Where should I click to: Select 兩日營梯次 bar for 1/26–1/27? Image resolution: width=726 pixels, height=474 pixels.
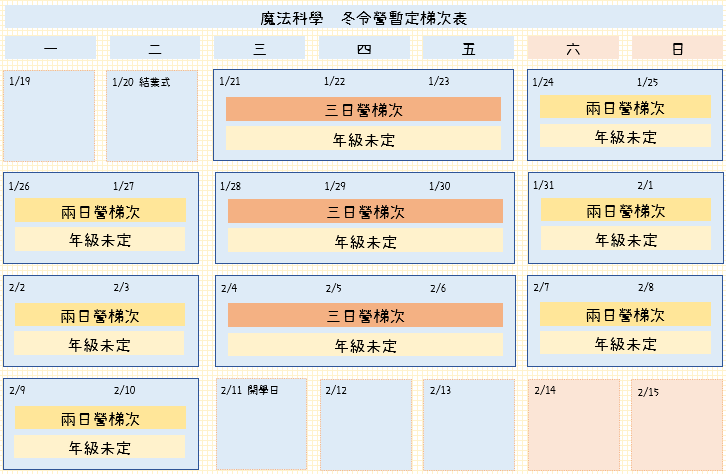pos(100,211)
